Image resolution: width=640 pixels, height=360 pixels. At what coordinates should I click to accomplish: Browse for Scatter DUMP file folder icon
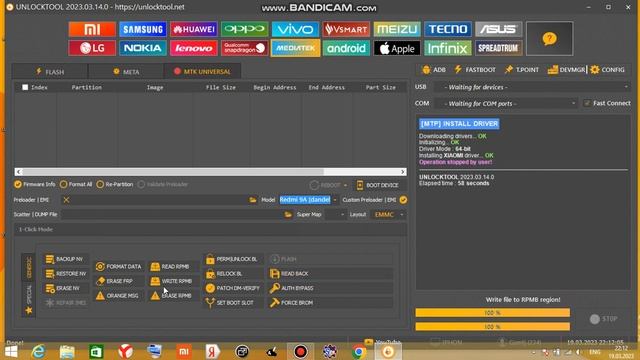(x=288, y=214)
